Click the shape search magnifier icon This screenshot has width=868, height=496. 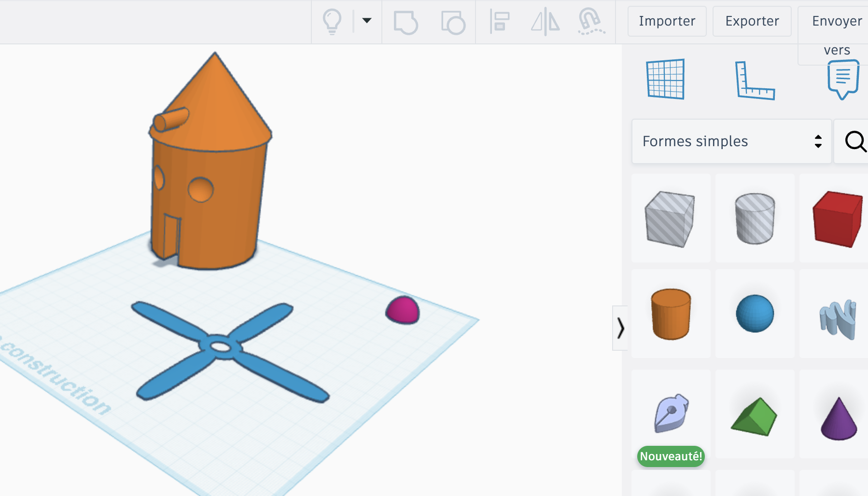click(x=855, y=141)
